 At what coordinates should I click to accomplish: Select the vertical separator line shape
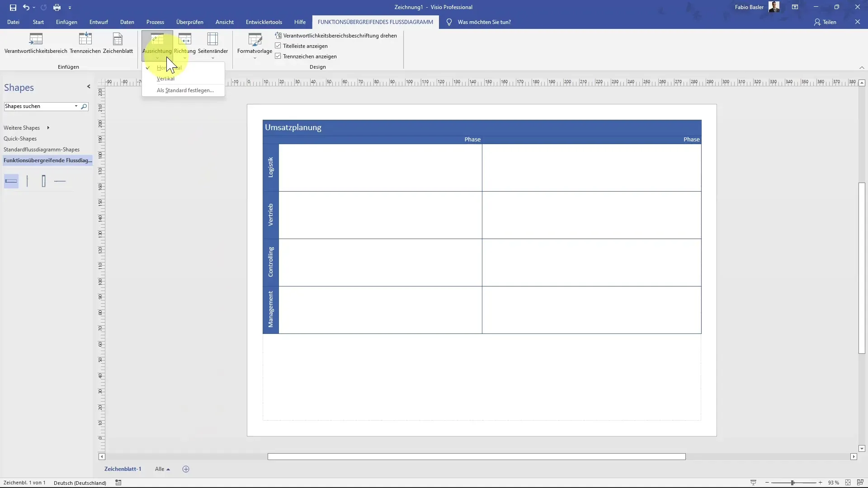(28, 181)
